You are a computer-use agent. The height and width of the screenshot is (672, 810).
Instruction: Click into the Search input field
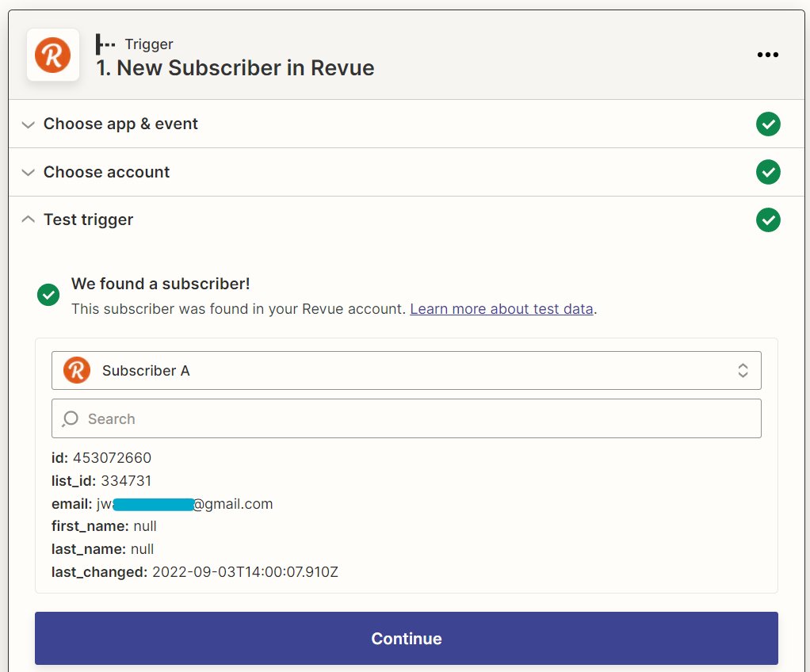point(406,418)
